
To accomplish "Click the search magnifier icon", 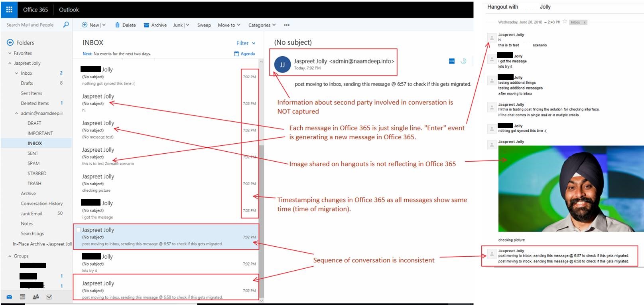I will [66, 25].
